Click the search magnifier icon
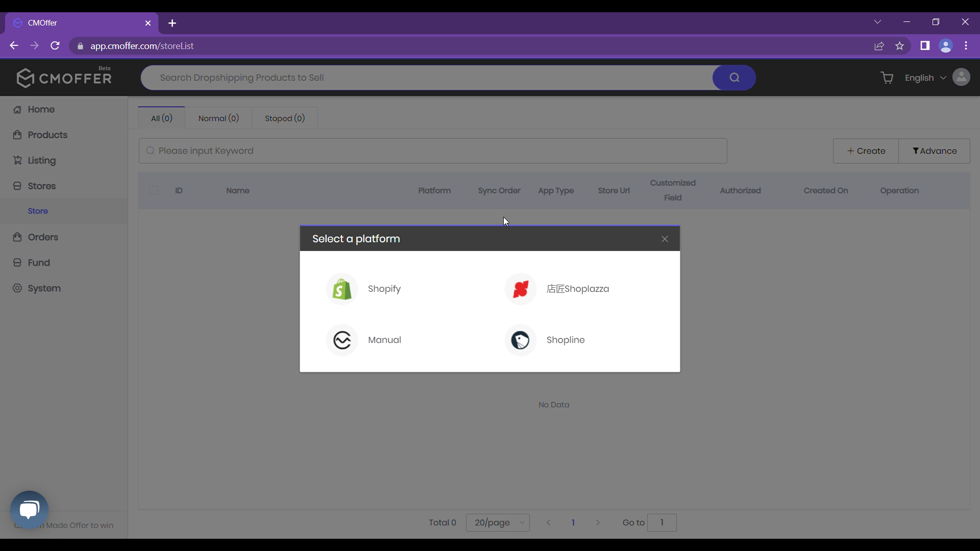Image resolution: width=980 pixels, height=551 pixels. [733, 78]
